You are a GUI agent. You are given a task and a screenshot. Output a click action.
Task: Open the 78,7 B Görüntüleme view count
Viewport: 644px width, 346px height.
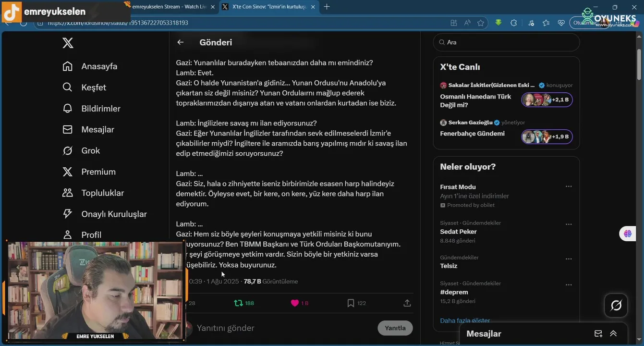coord(271,282)
